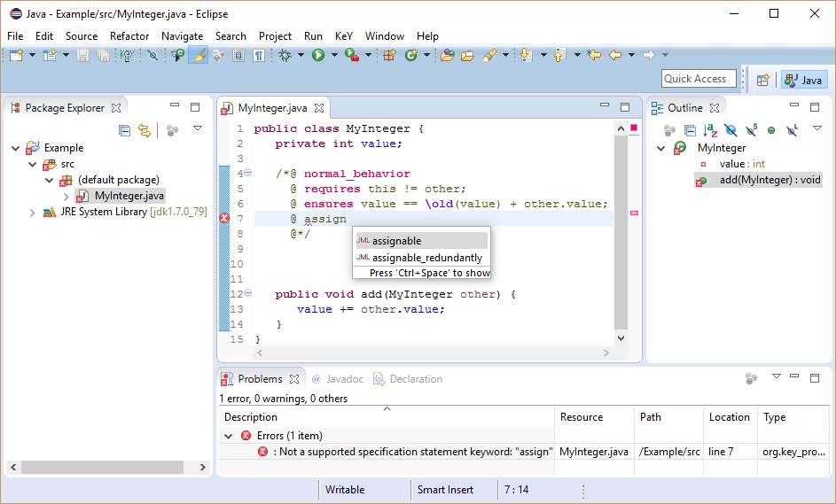Image resolution: width=836 pixels, height=504 pixels.
Task: Click pink error marker in overview ruler
Action: (634, 213)
